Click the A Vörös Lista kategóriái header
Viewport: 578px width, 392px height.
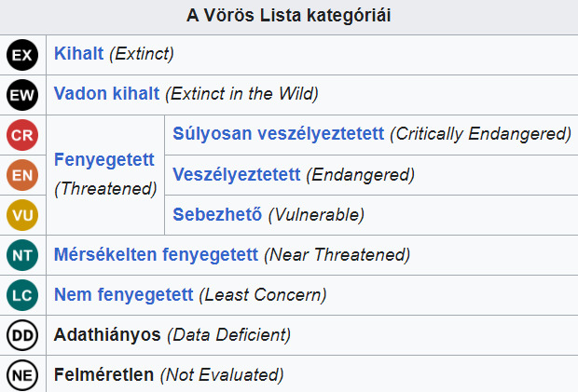click(289, 16)
